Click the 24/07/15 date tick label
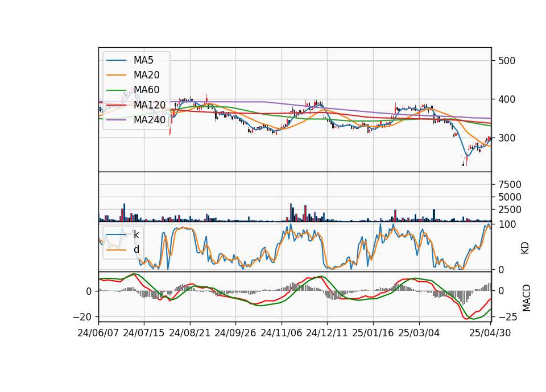The height and width of the screenshot is (392, 546). coord(144,333)
